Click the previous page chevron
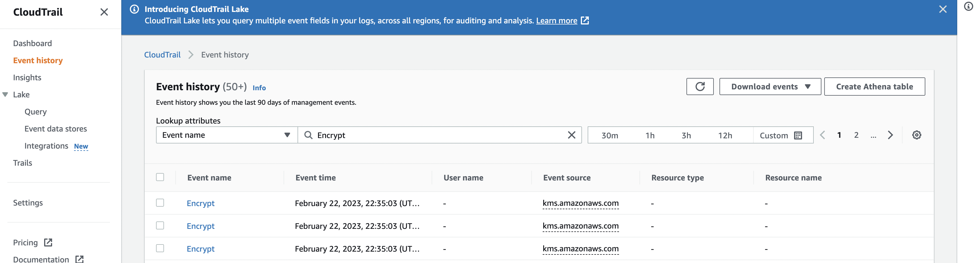 (x=823, y=135)
